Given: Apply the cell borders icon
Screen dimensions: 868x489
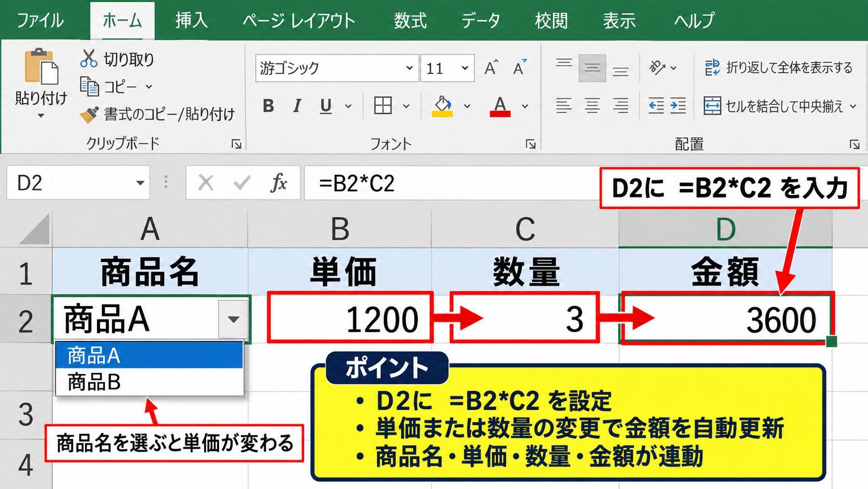Looking at the screenshot, I should tap(383, 106).
